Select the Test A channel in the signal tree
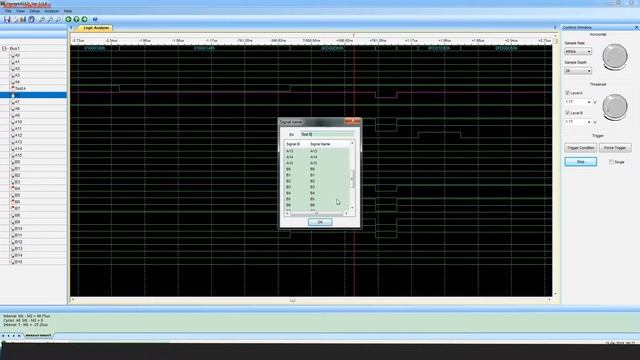 pos(20,88)
